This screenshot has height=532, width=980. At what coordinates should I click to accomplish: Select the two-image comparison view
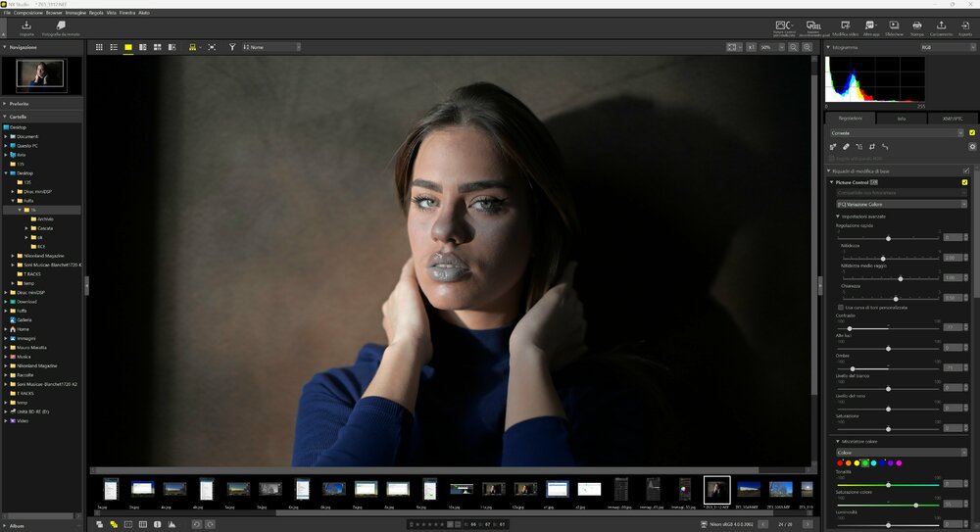point(142,47)
